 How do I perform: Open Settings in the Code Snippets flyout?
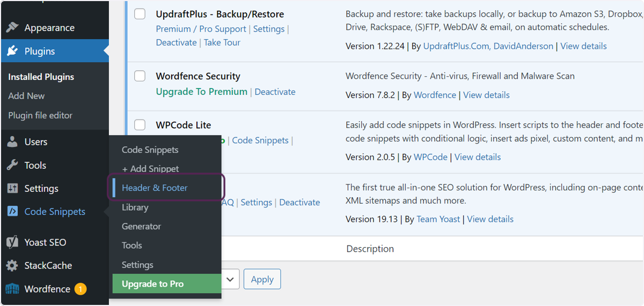(137, 265)
